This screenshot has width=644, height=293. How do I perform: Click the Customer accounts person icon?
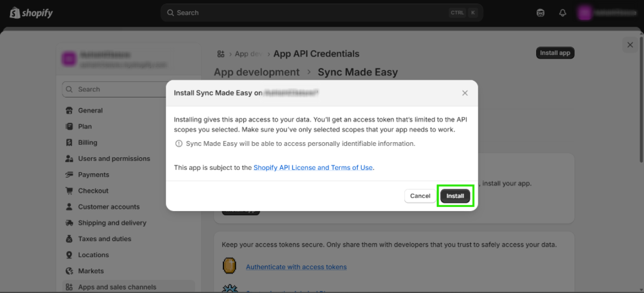coord(70,207)
